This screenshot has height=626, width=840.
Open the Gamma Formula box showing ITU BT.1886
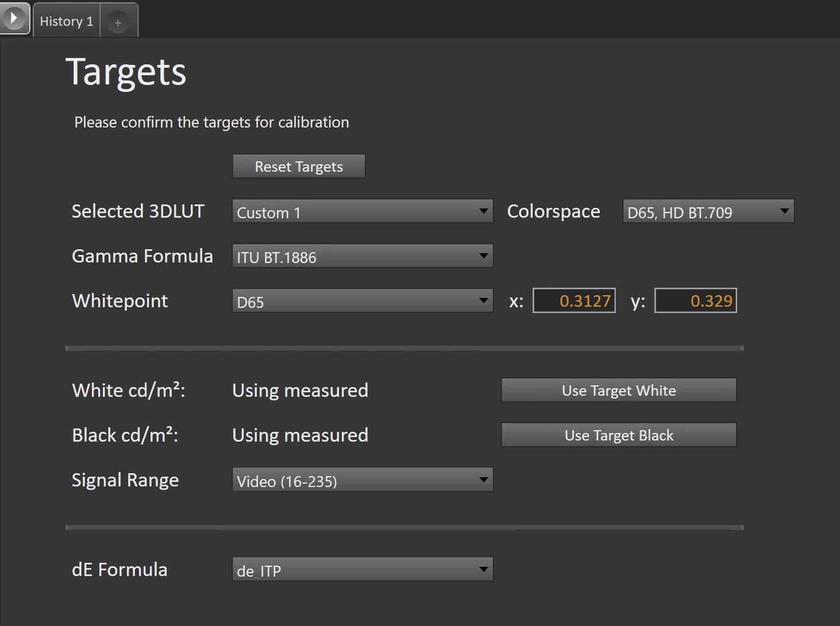(x=353, y=256)
